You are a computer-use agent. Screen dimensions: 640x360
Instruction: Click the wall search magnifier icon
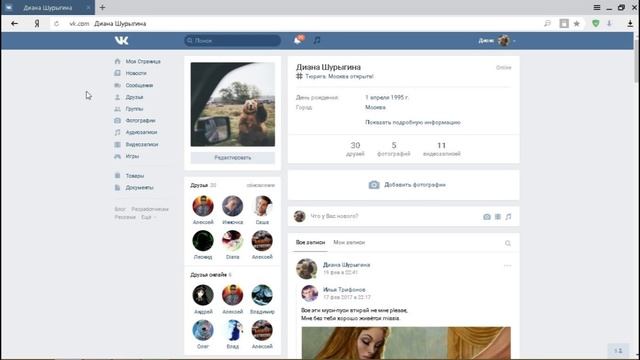tap(508, 243)
